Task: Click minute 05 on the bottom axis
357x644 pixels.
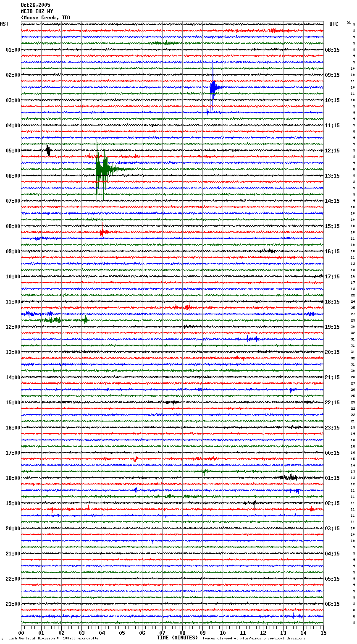Action: click(x=122, y=633)
